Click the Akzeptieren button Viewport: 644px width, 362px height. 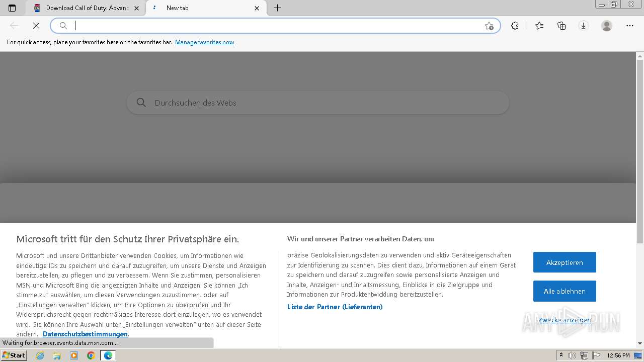pyautogui.click(x=565, y=262)
